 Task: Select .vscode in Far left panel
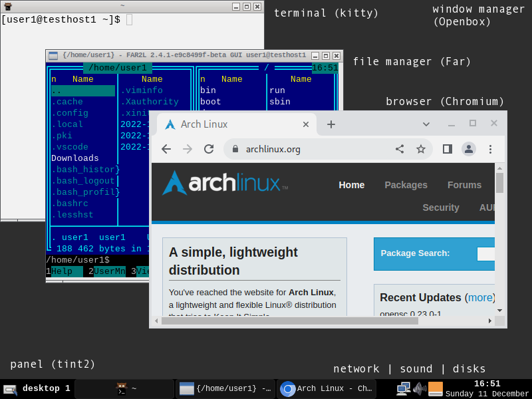point(70,147)
